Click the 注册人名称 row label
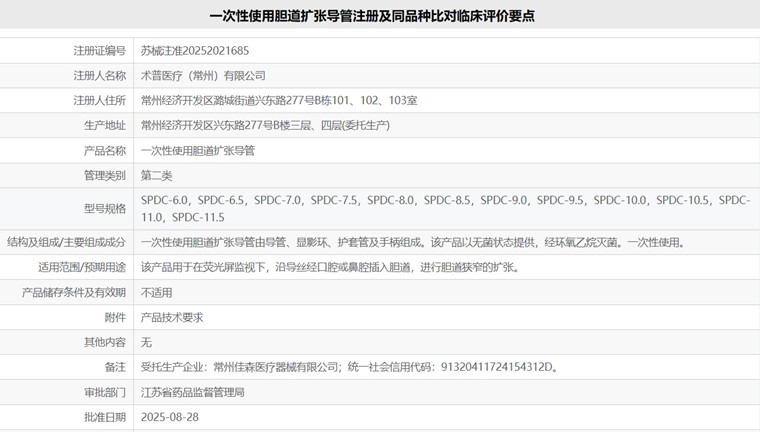Screen dimensions: 760x432 (99, 75)
